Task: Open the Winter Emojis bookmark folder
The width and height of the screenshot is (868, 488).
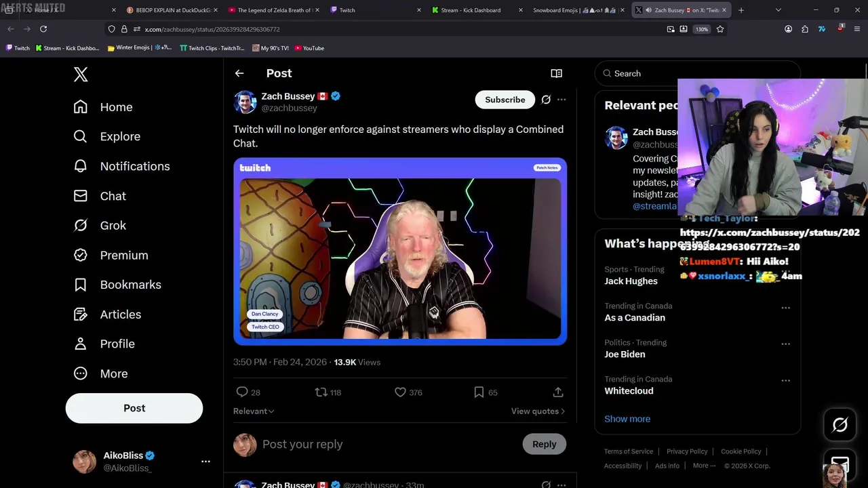Action: [139, 48]
